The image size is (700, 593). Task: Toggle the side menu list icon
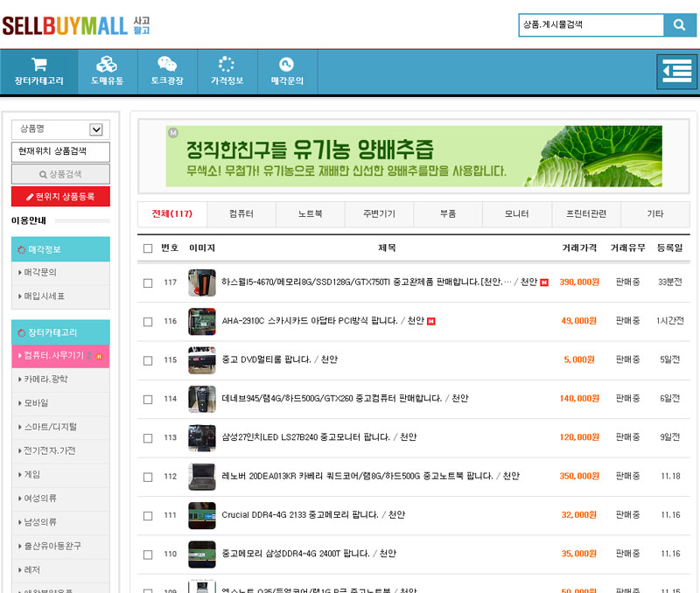(675, 72)
